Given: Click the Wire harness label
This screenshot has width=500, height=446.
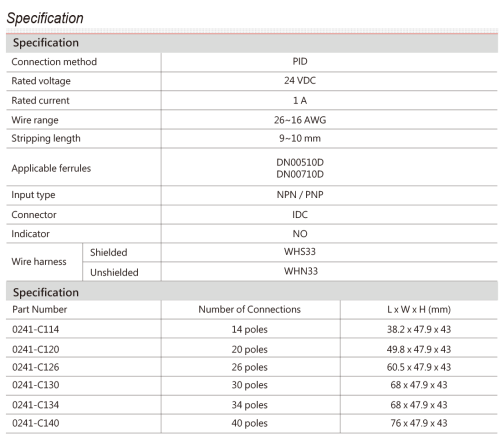Looking at the screenshot, I should (x=39, y=261).
